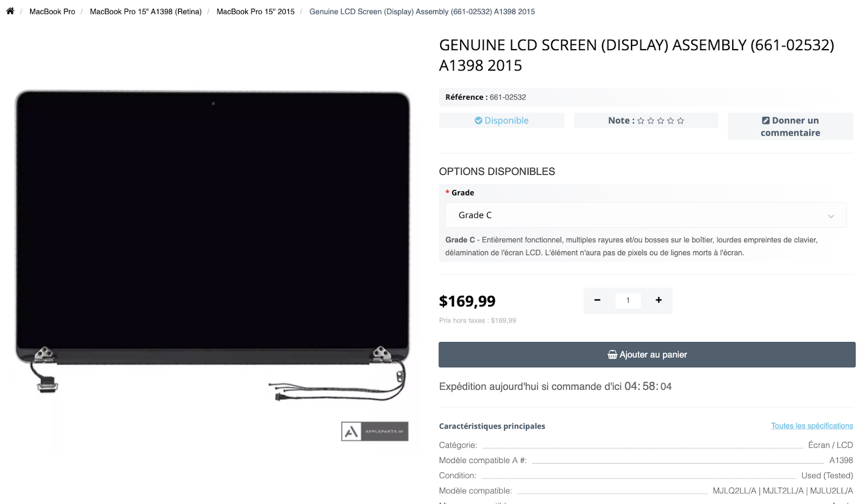Rate the product five stars

point(680,121)
